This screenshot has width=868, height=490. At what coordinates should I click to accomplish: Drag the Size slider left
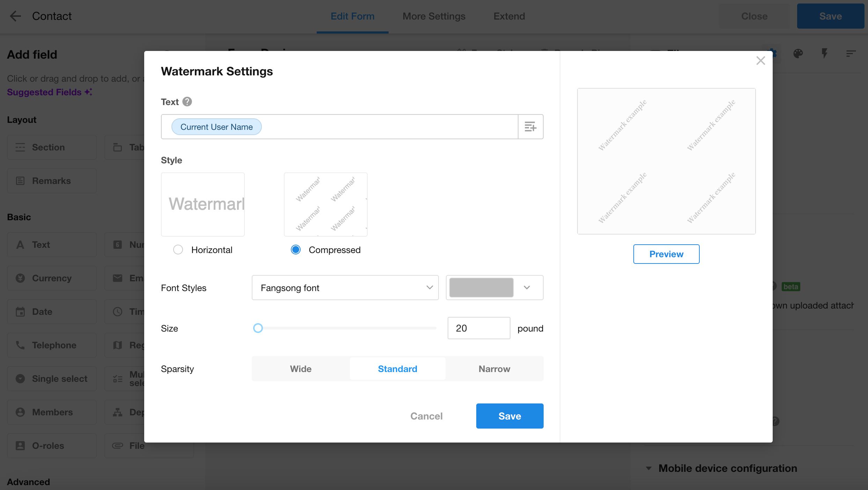click(257, 328)
